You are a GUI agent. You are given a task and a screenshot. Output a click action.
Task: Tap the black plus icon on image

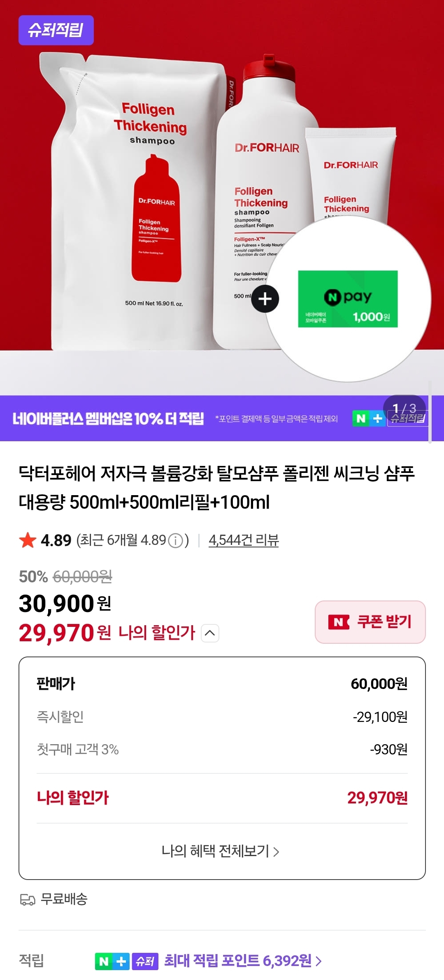point(265,298)
